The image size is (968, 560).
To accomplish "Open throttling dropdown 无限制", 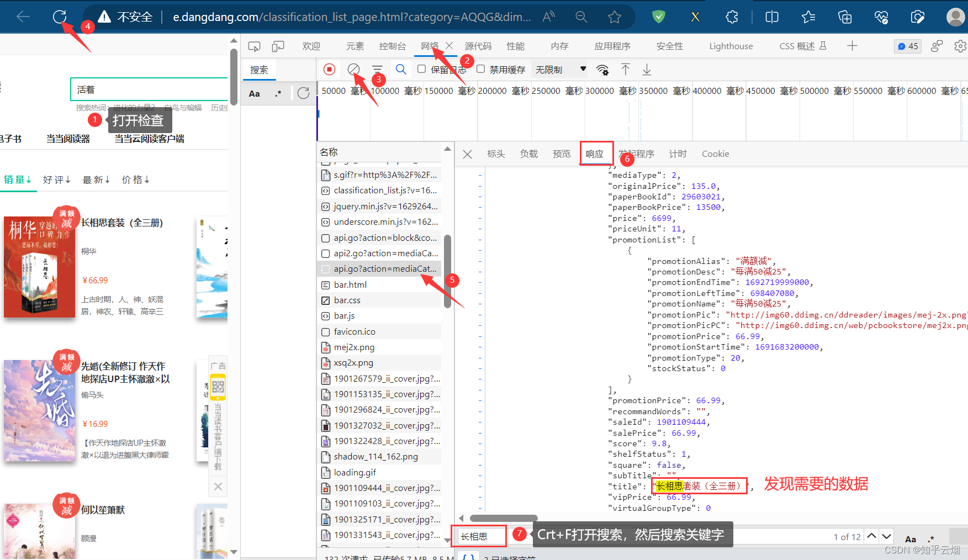I will [x=560, y=70].
